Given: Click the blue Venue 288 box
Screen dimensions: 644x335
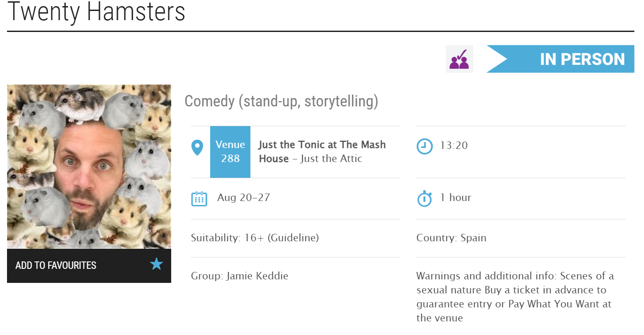Looking at the screenshot, I should tap(230, 152).
